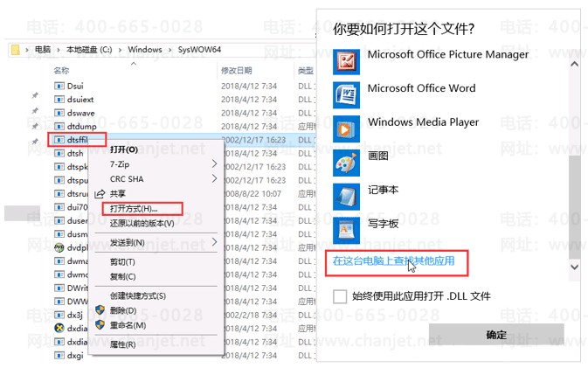This screenshot has height=368, width=588.
Task: Click the app list scrollbar thumb
Action: (x=574, y=206)
